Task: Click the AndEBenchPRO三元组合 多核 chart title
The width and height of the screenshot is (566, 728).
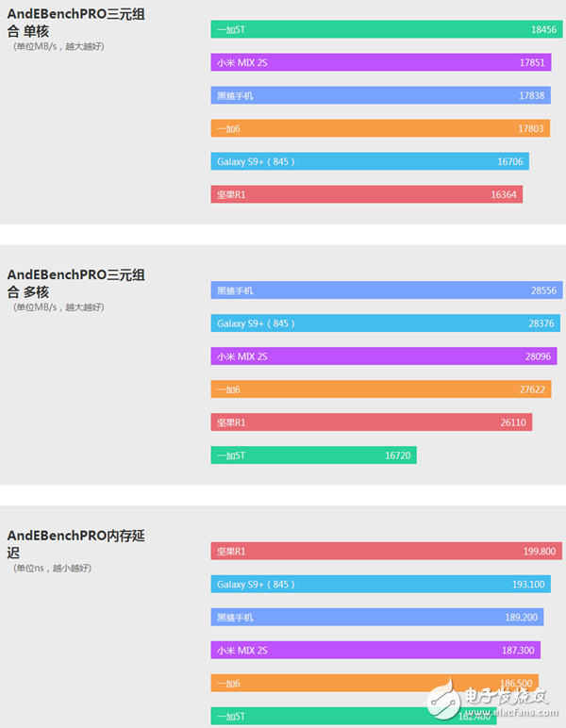Action: [x=76, y=283]
